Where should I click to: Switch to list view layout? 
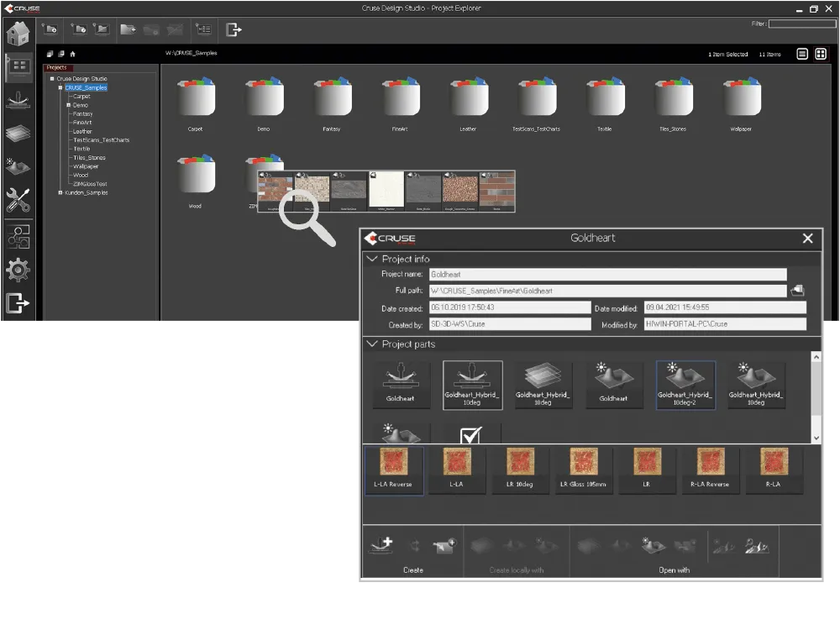[802, 54]
